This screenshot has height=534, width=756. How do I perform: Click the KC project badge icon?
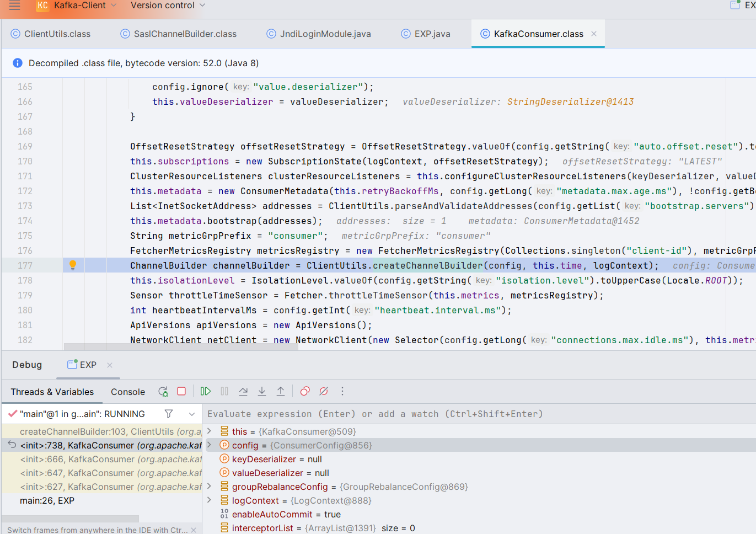pos(42,6)
